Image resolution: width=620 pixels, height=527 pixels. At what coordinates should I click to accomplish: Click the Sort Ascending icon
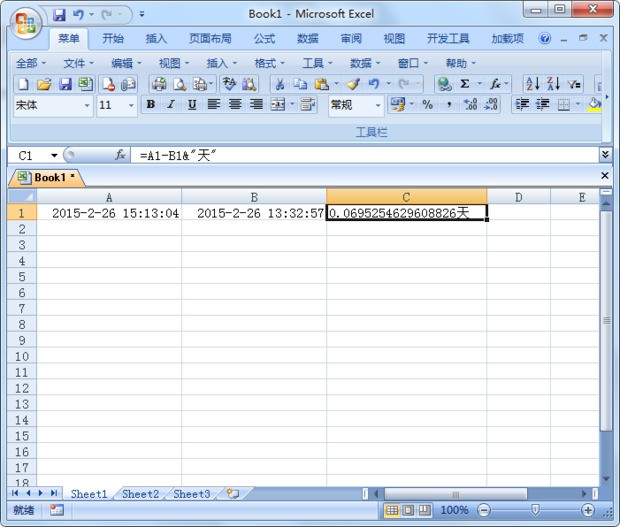coord(532,84)
